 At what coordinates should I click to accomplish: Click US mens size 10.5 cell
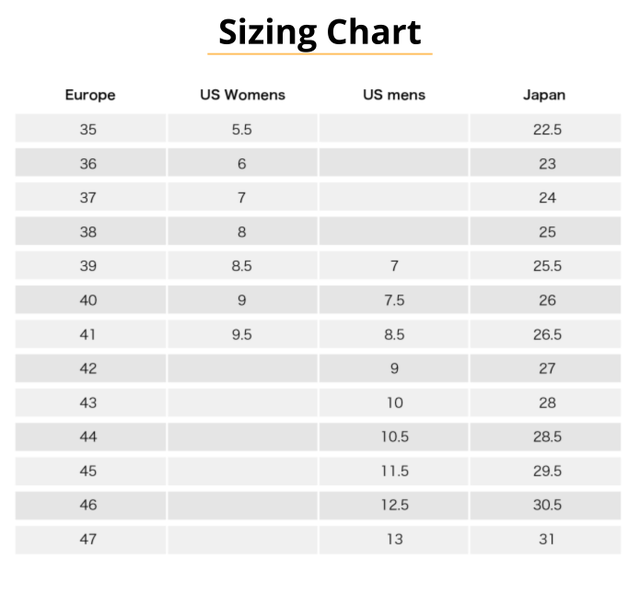pyautogui.click(x=394, y=437)
